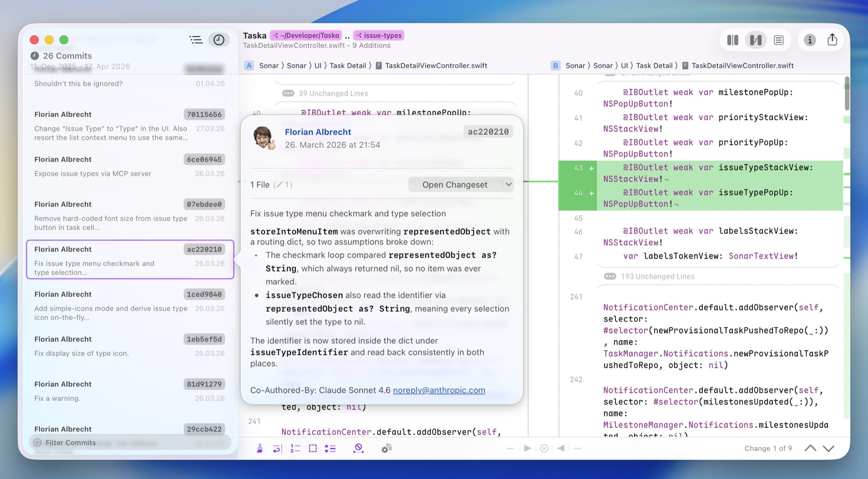Open the dropdown arrow beside Open Changeset
The height and width of the screenshot is (479, 868).
pyautogui.click(x=508, y=184)
